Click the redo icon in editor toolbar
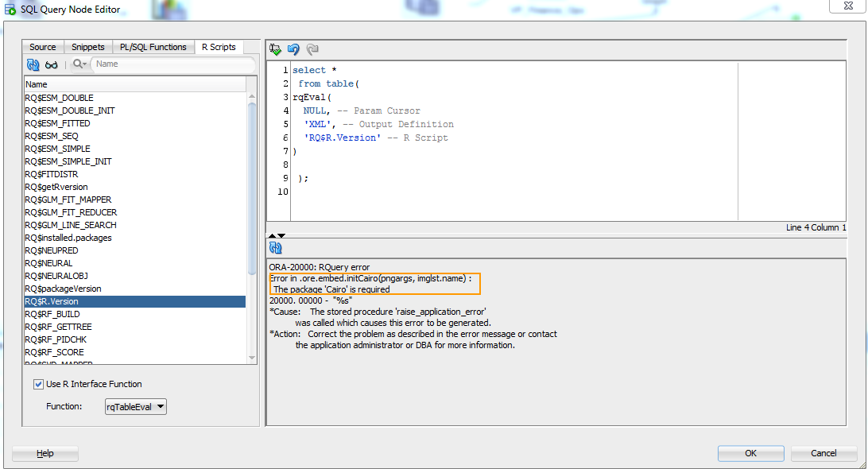 pos(312,50)
